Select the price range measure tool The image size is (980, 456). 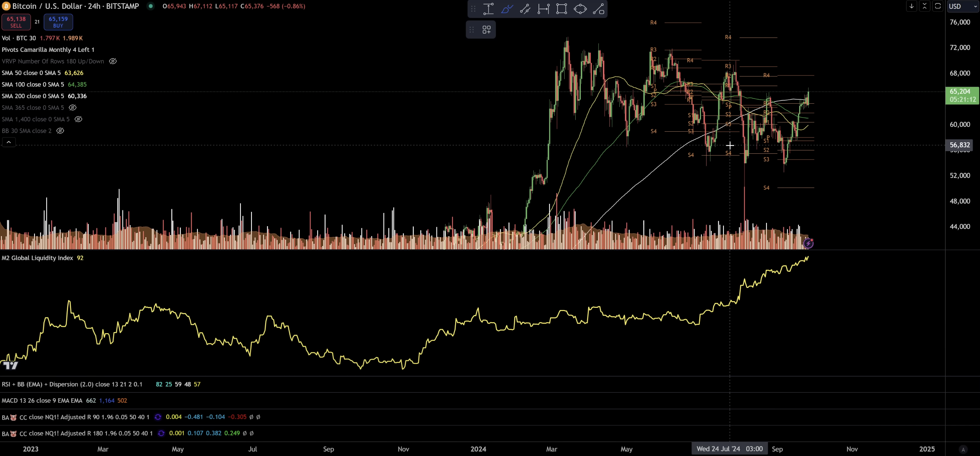click(x=489, y=9)
